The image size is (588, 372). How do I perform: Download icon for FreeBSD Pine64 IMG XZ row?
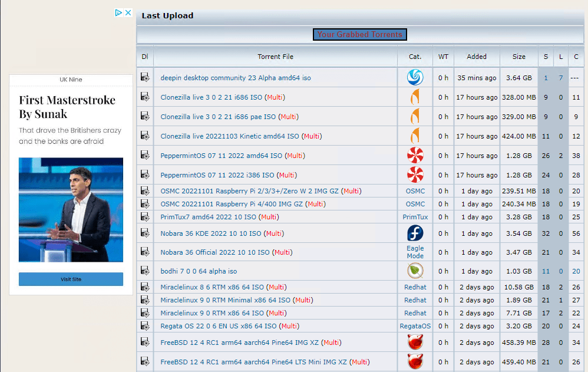pyautogui.click(x=145, y=342)
